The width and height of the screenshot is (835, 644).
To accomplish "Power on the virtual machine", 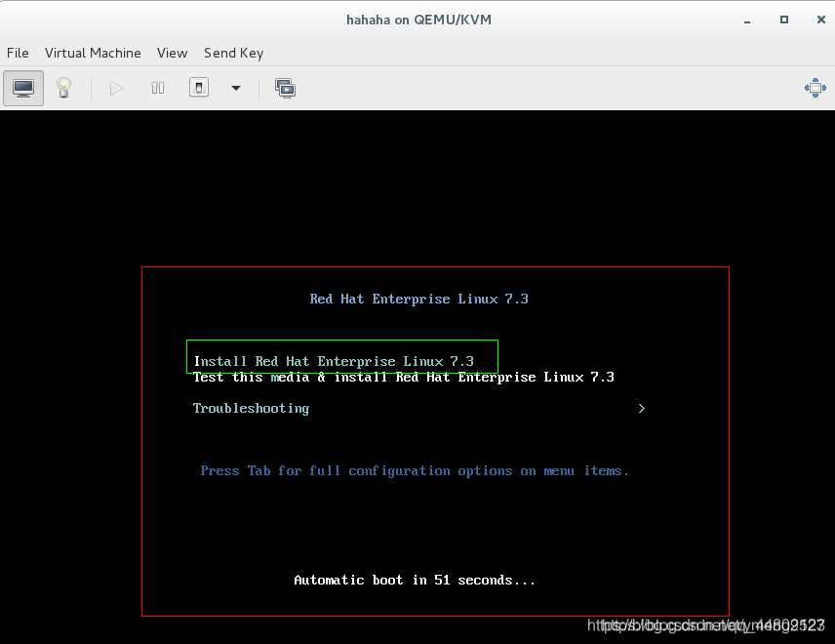I will click(x=116, y=88).
